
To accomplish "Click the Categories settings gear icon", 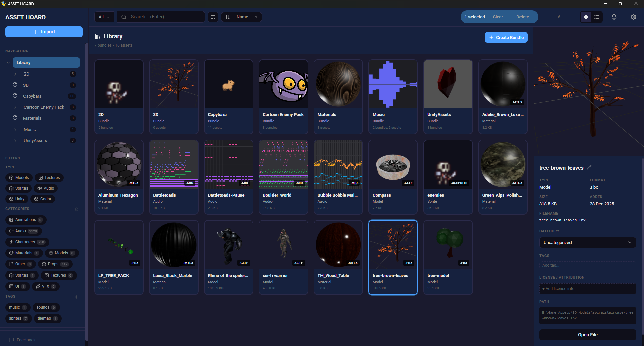I will pos(77,209).
